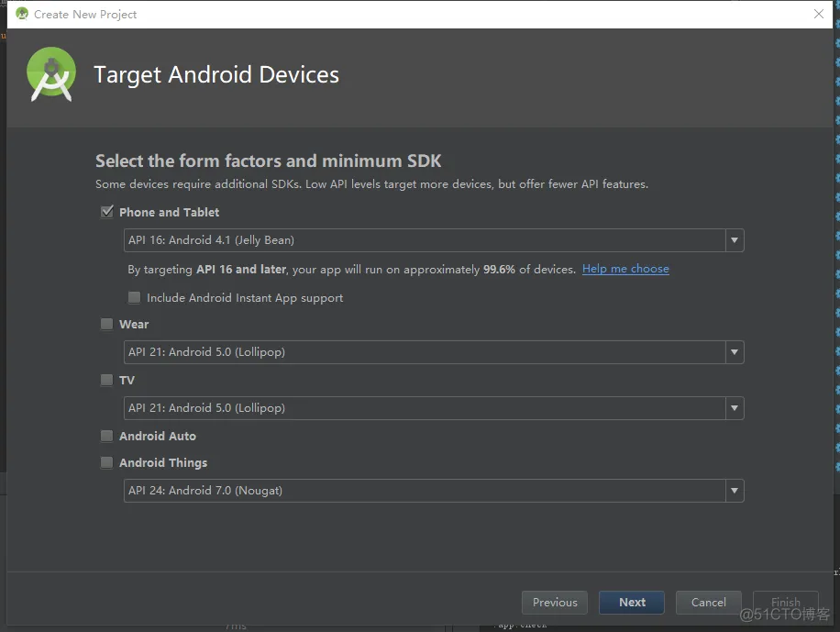Viewport: 840px width, 632px height.
Task: Select the Android Things checkbox
Action: coord(106,462)
